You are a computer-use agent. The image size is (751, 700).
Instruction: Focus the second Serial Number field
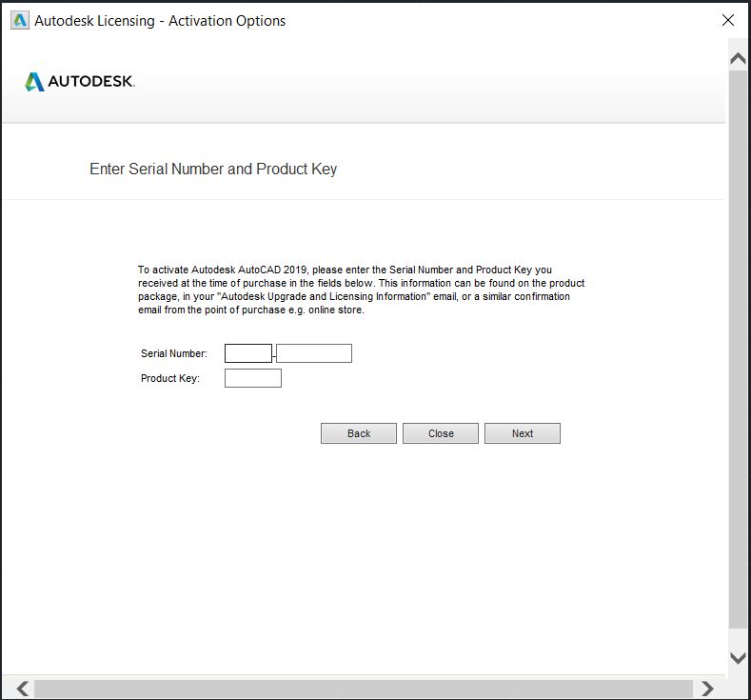coord(314,353)
